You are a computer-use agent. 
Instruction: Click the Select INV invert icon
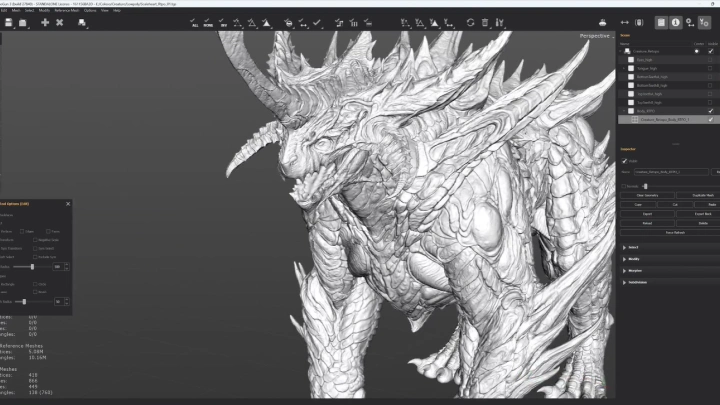pyautogui.click(x=223, y=22)
